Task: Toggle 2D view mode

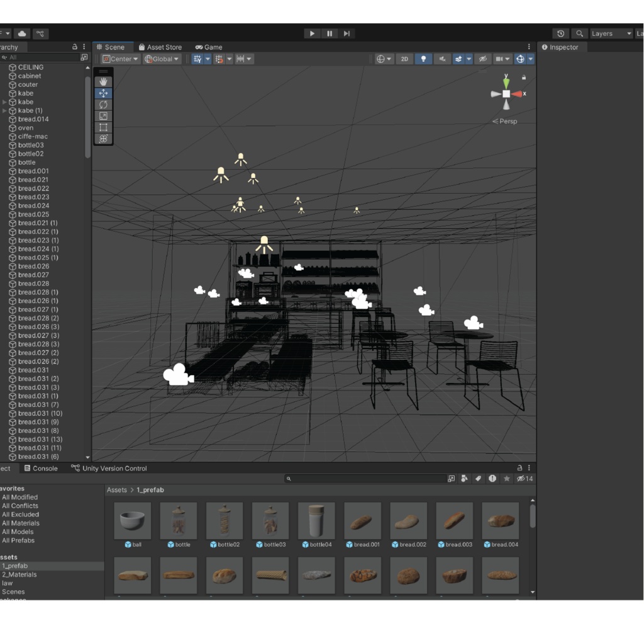Action: (x=405, y=58)
